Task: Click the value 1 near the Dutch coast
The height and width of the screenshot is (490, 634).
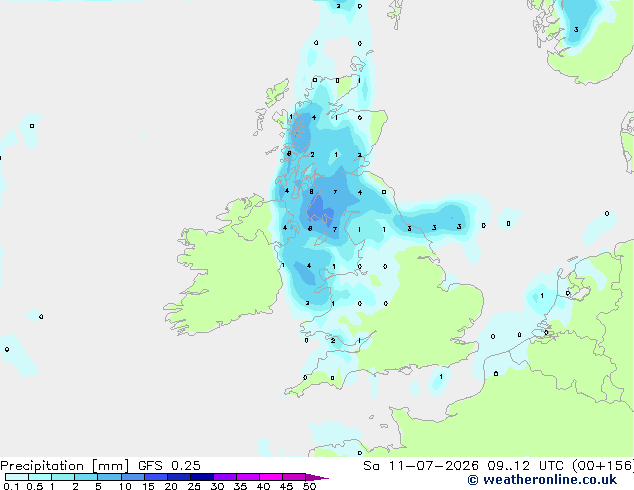Action: pos(542,296)
